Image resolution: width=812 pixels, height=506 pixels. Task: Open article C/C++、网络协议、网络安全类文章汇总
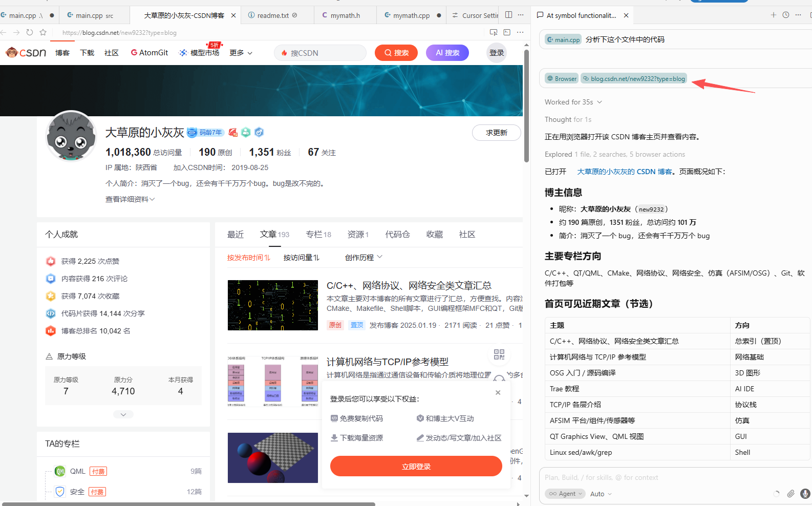[x=409, y=285]
